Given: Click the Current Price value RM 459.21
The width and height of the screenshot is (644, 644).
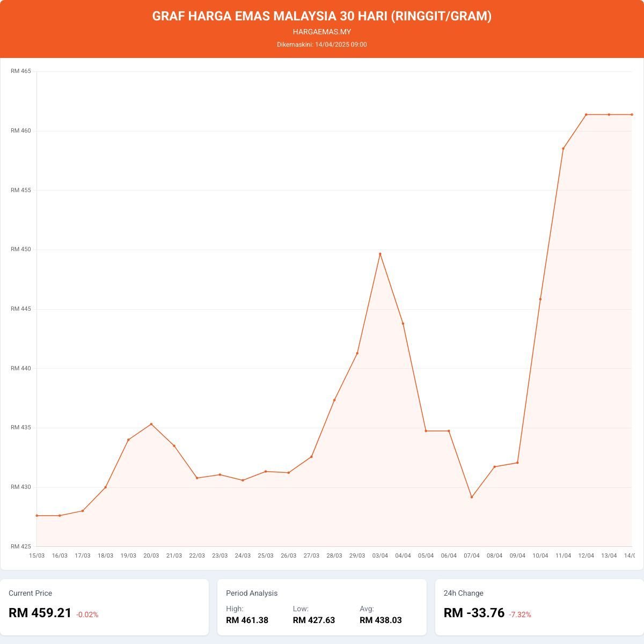Looking at the screenshot, I should click(40, 613).
